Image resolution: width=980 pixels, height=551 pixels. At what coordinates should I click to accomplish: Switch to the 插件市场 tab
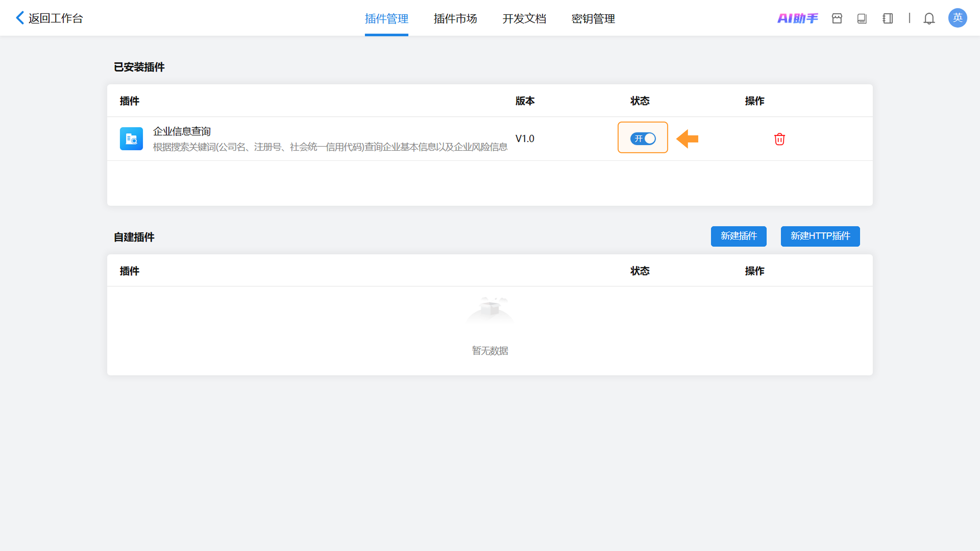[x=455, y=19]
